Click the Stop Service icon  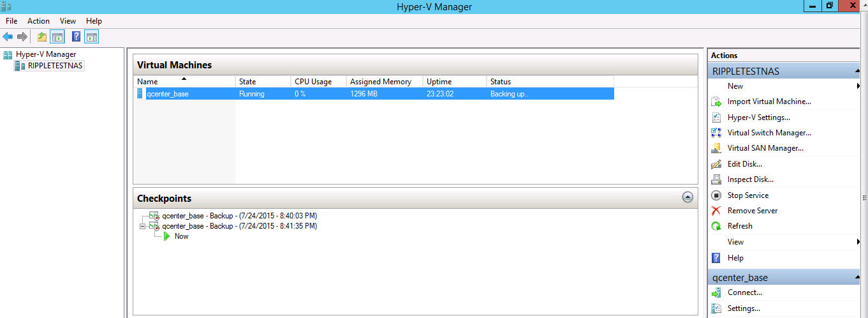[716, 195]
